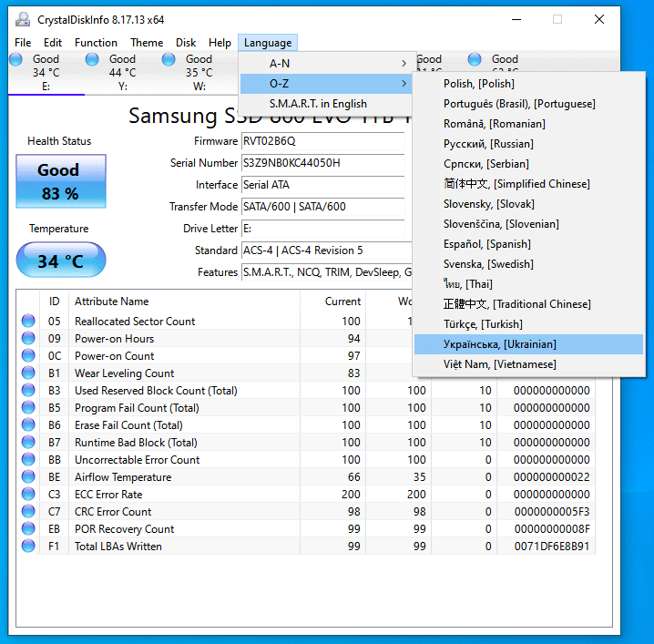
Task: Click raw value 0071DF6E8B91
Action: pos(551,546)
